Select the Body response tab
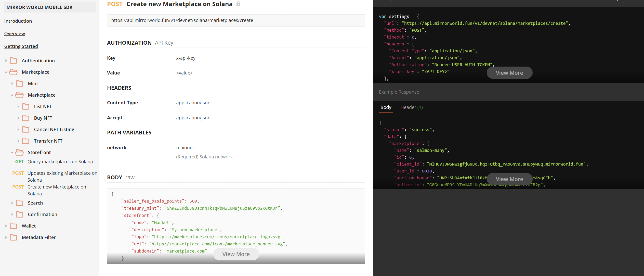 pyautogui.click(x=386, y=107)
